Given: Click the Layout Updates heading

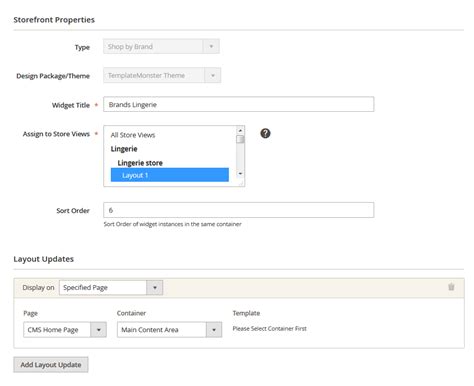Looking at the screenshot, I should click(44, 259).
